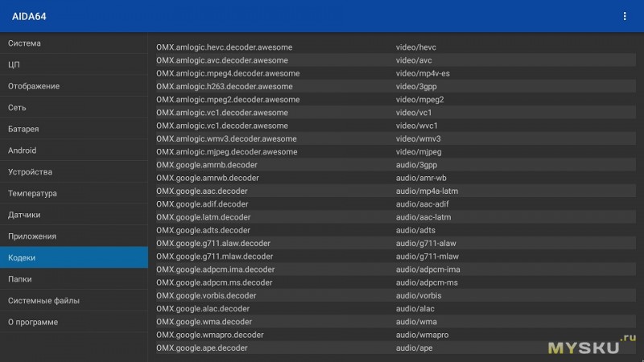Open the Система section

pos(74,43)
